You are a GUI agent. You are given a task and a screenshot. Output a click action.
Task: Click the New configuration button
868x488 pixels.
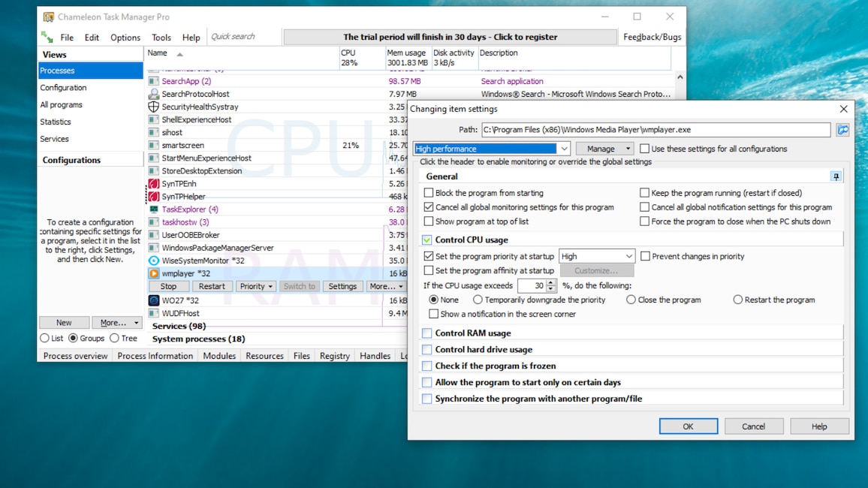64,323
